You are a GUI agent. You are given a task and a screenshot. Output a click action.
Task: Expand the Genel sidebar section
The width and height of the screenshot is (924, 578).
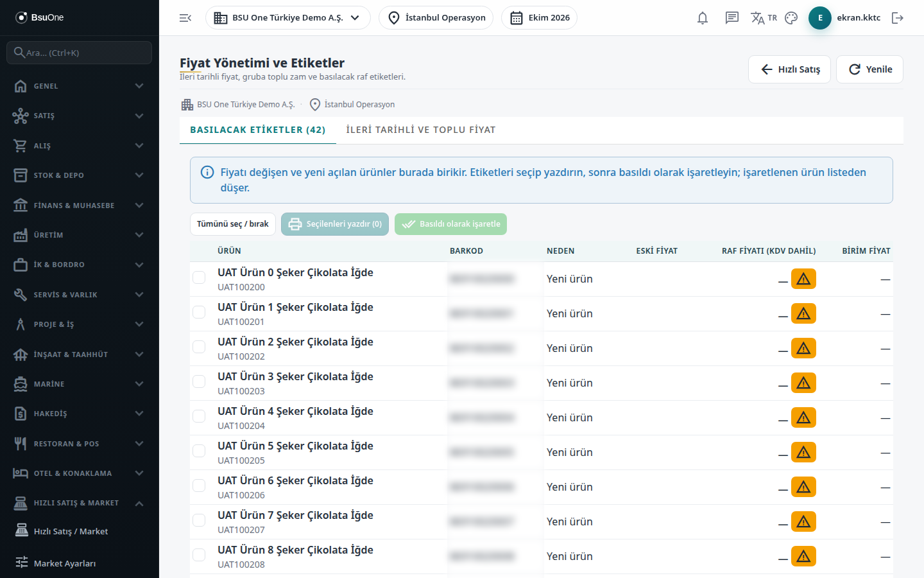80,86
